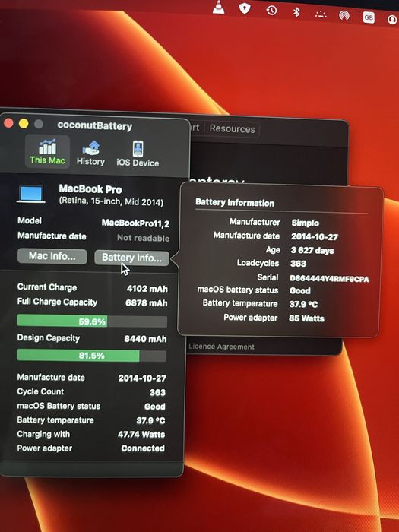Close the coconutBattery window with red button
Image resolution: width=399 pixels, height=532 pixels.
click(8, 123)
